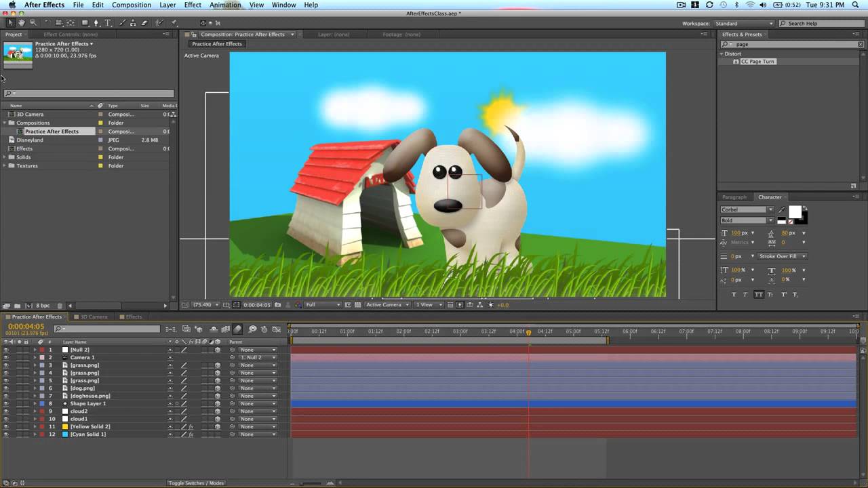Image resolution: width=868 pixels, height=488 pixels.
Task: Select the Selection arrow tool
Action: 11,23
